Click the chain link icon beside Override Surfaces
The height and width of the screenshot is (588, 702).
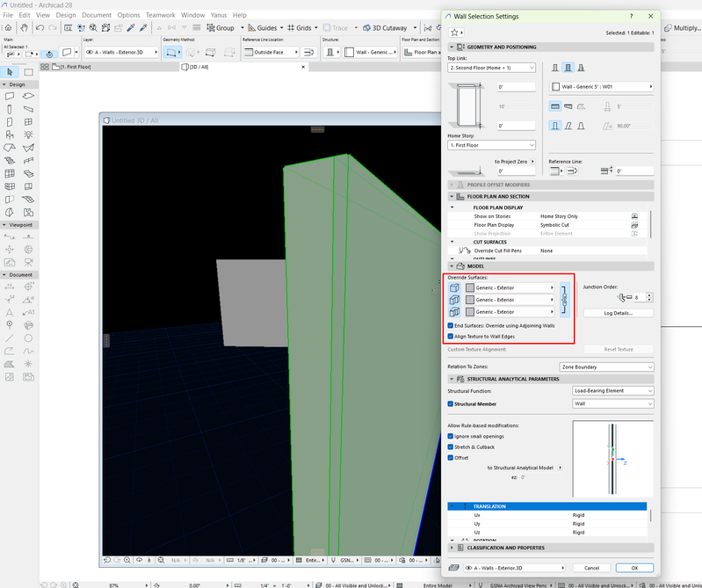pyautogui.click(x=564, y=300)
